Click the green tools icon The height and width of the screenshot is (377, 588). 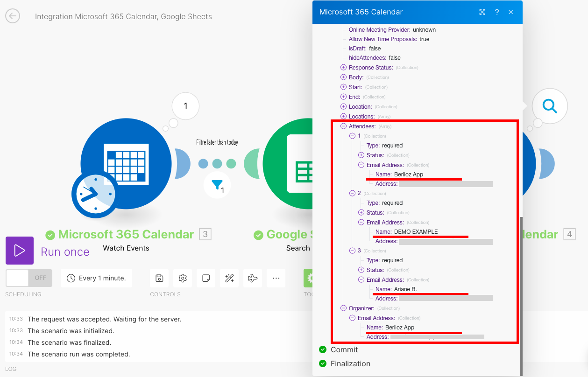(x=308, y=278)
